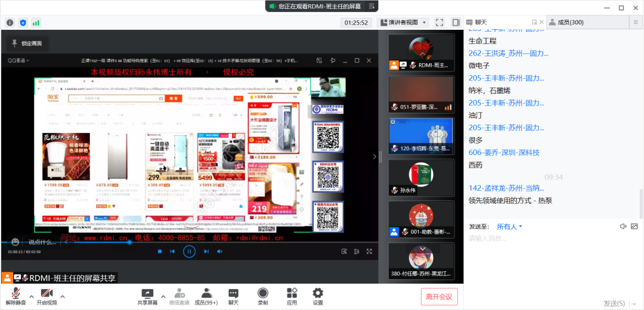Unmute microphone with 解除静音 button

pos(16,295)
